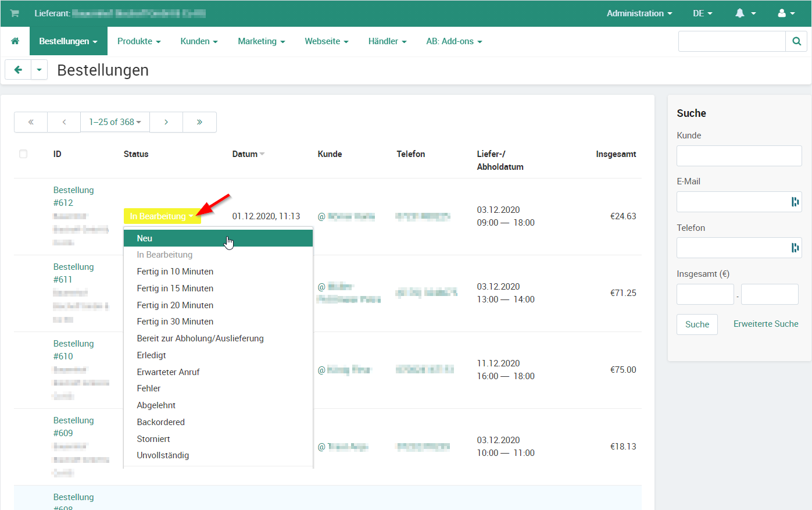Select status Erwarteter Anruf

coord(219,372)
